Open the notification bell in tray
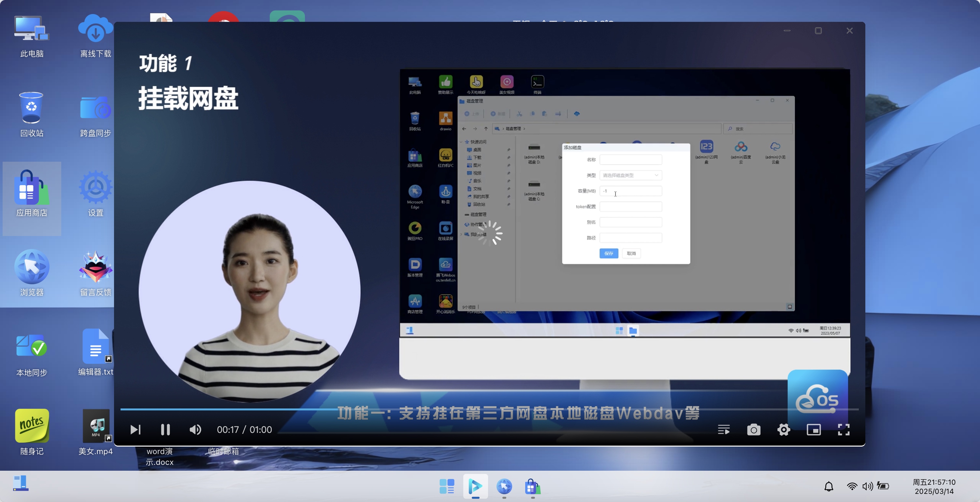The width and height of the screenshot is (980, 502). click(829, 486)
